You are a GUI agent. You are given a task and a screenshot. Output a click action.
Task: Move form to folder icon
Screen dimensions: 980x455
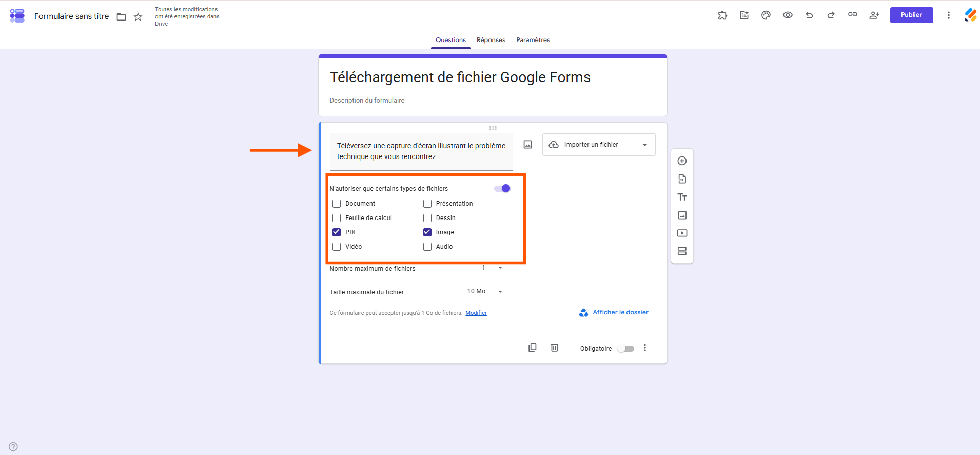click(122, 17)
